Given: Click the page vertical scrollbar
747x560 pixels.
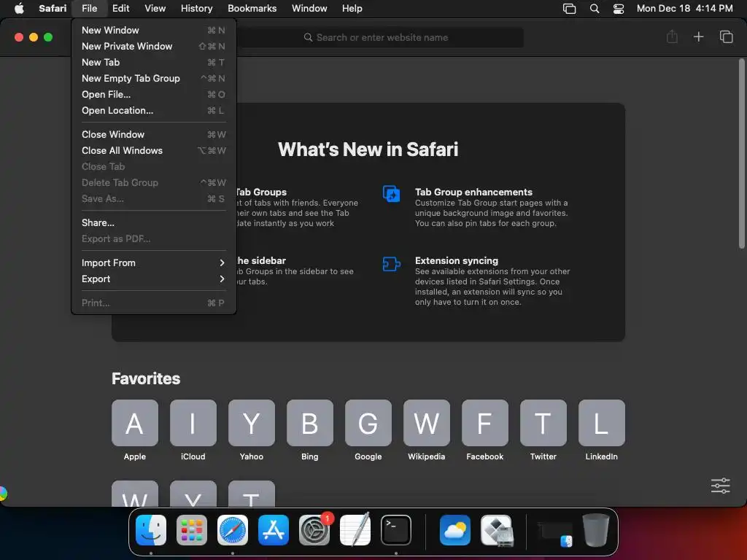Looking at the screenshot, I should click(741, 153).
